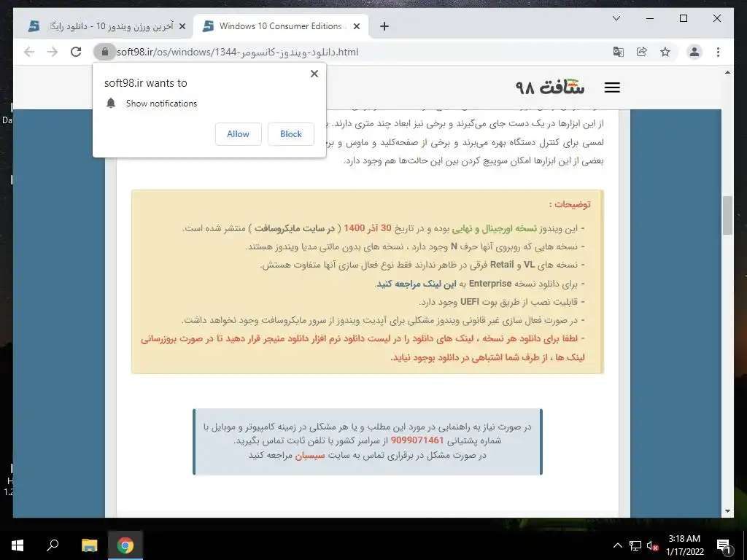The height and width of the screenshot is (560, 747).
Task: Click the address bar URL
Action: click(237, 52)
